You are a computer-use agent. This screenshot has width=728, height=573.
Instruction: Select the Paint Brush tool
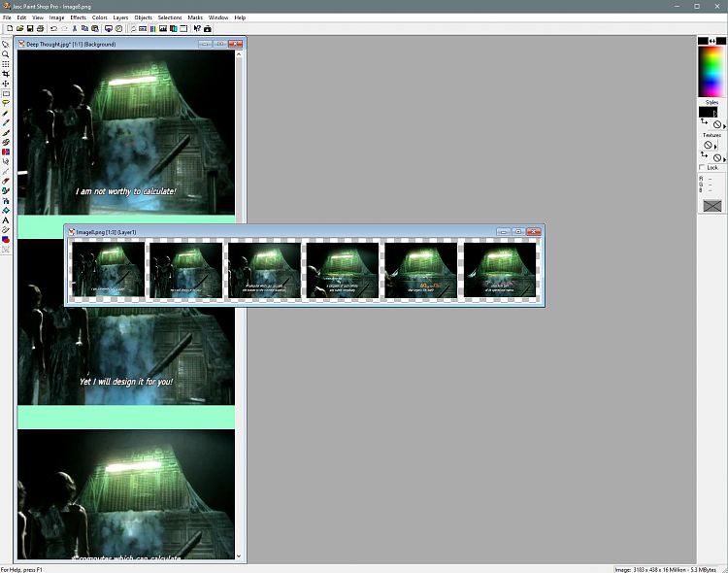[6, 132]
